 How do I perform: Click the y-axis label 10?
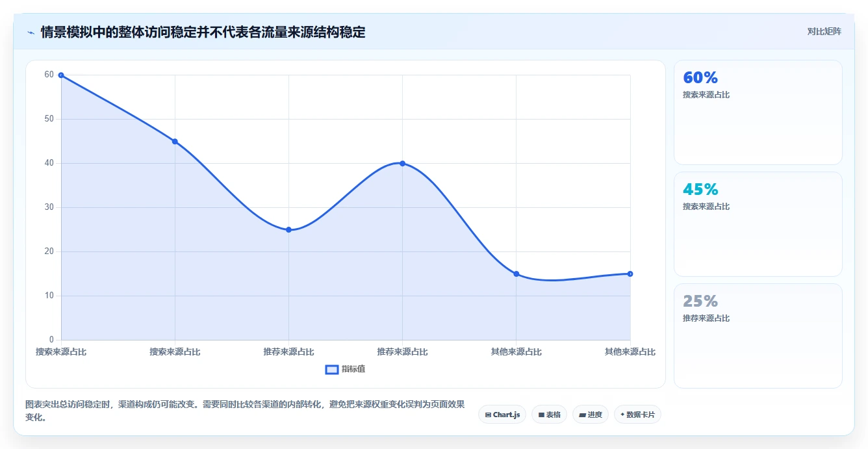(49, 296)
